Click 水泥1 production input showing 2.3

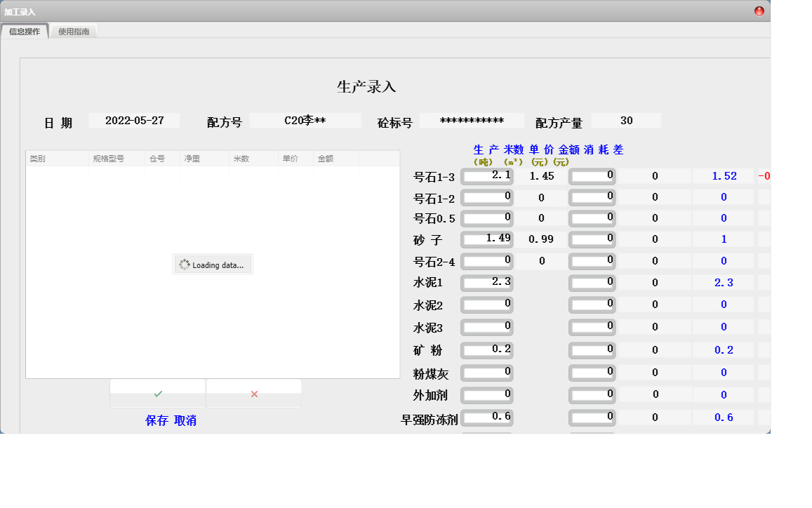(x=487, y=283)
